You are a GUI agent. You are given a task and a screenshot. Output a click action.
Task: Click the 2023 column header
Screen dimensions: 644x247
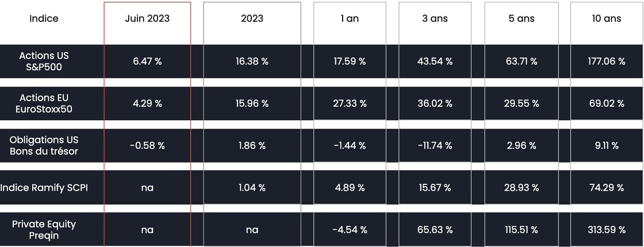pyautogui.click(x=252, y=19)
